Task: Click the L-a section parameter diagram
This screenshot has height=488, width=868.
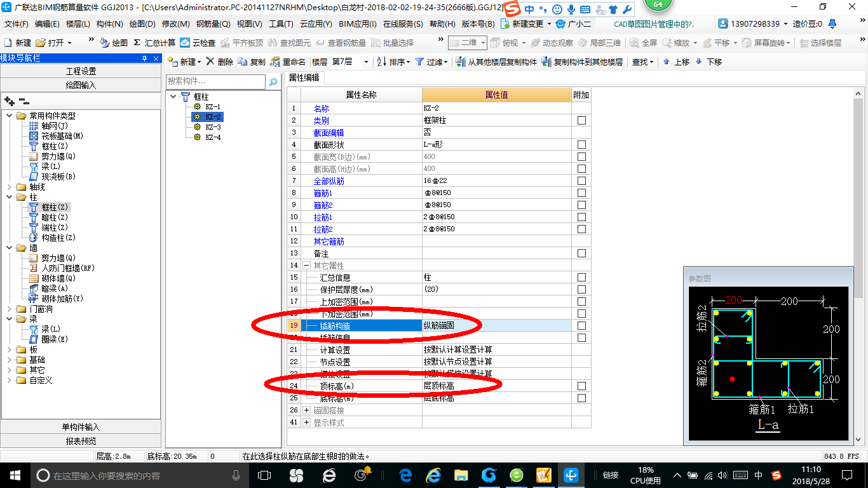Action: click(768, 363)
